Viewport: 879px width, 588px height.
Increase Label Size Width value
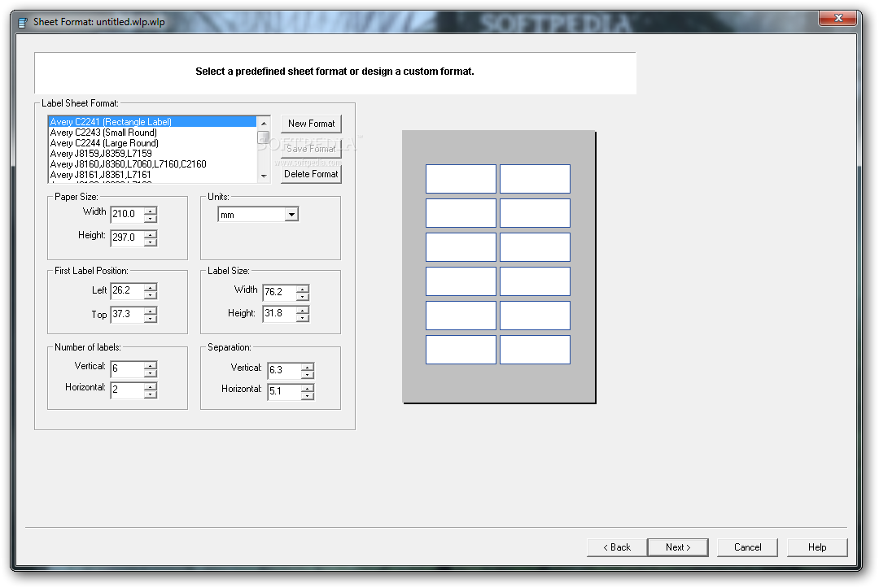click(x=303, y=289)
